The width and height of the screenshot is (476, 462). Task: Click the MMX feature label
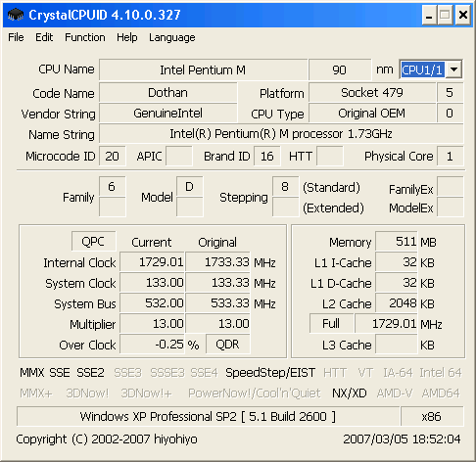coord(31,373)
